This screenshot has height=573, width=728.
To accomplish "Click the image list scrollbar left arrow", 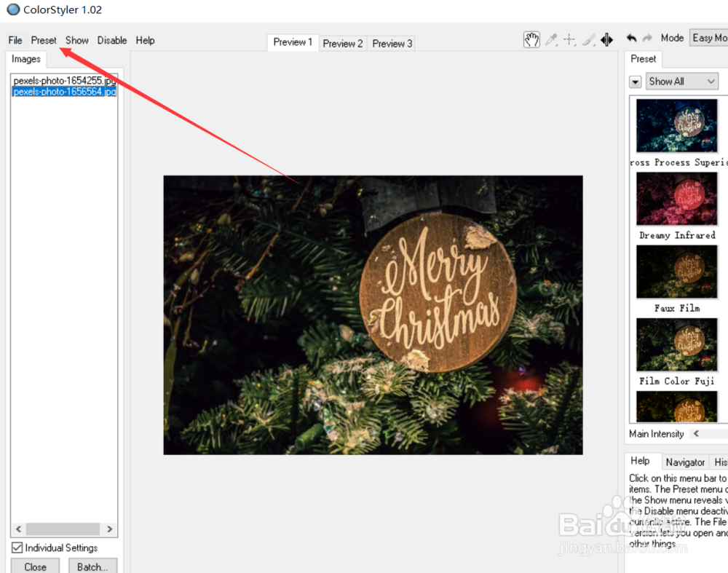I will [19, 529].
